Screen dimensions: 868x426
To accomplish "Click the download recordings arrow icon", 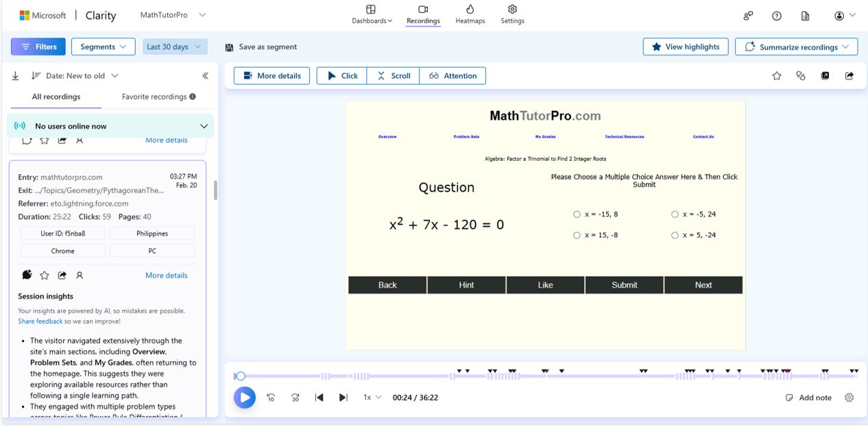I will [x=16, y=76].
